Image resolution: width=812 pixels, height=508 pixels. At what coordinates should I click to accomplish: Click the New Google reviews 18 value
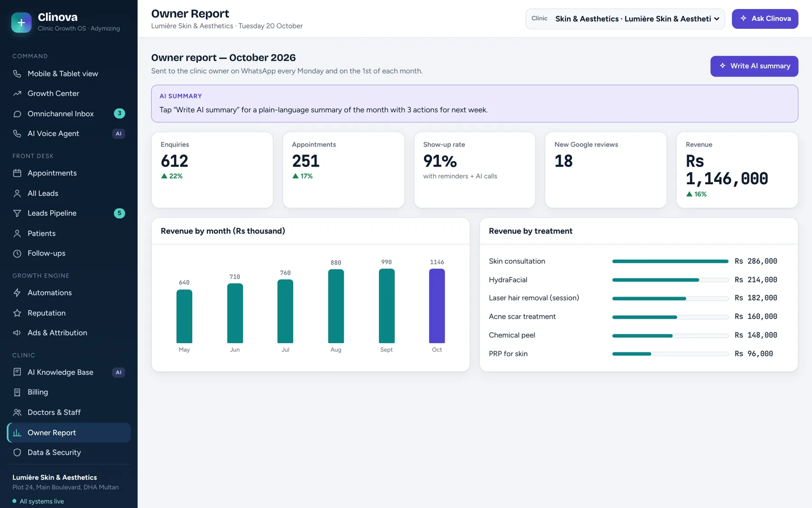coord(563,161)
